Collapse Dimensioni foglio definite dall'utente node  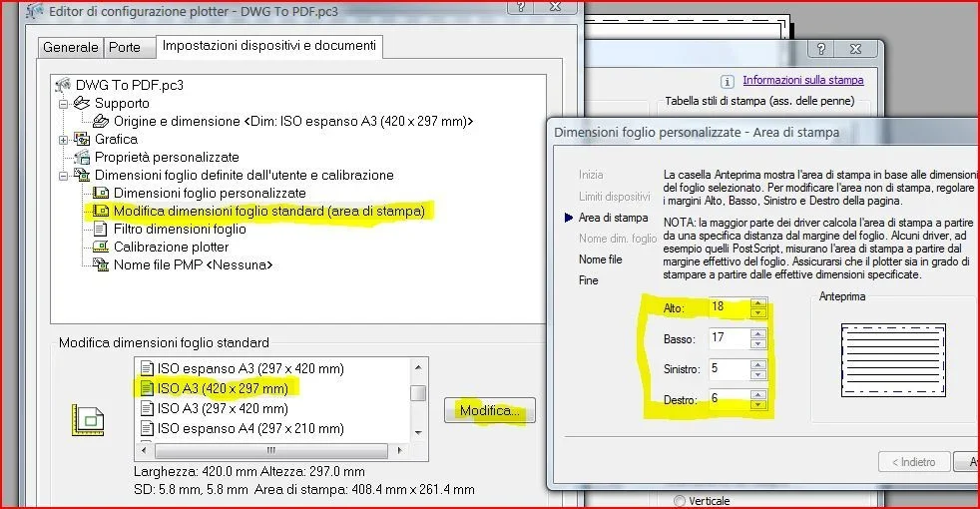tap(64, 176)
